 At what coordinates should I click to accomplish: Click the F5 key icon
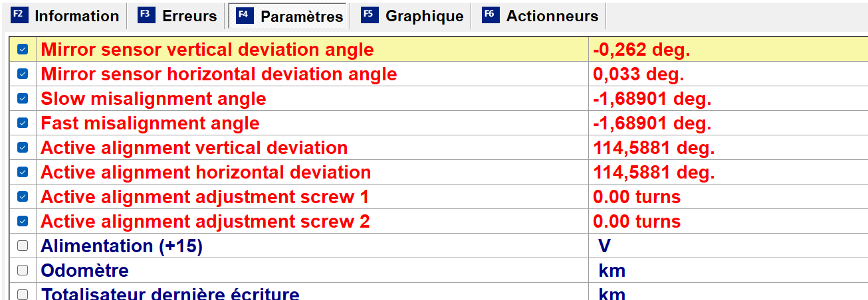tap(370, 15)
